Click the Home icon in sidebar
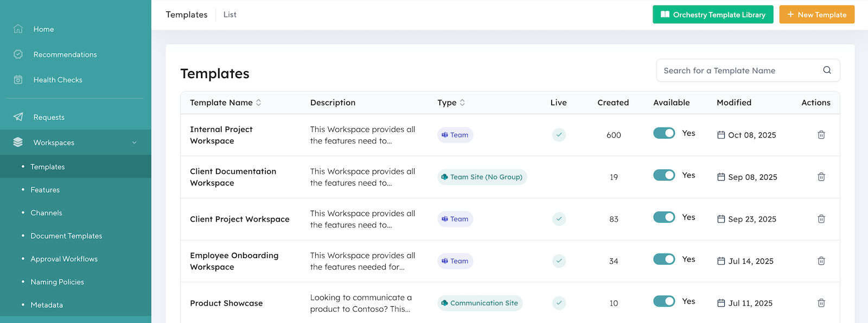Viewport: 868px width, 323px height. 18,29
